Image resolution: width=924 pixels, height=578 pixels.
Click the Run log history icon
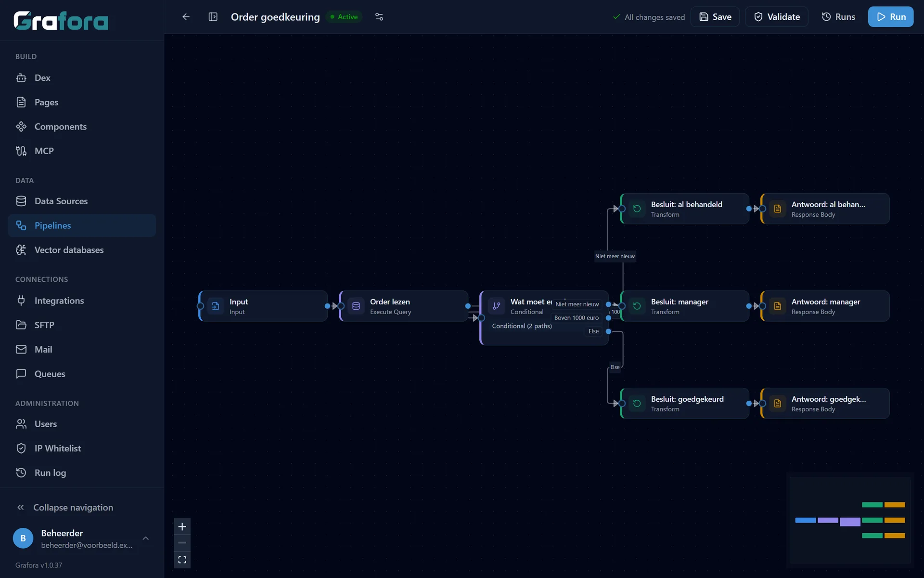pyautogui.click(x=21, y=473)
